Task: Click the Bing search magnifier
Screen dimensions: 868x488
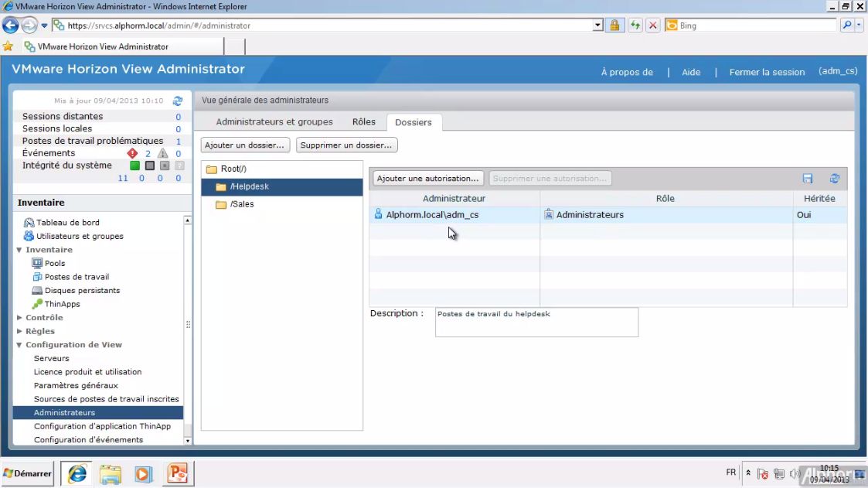Action: click(x=847, y=25)
